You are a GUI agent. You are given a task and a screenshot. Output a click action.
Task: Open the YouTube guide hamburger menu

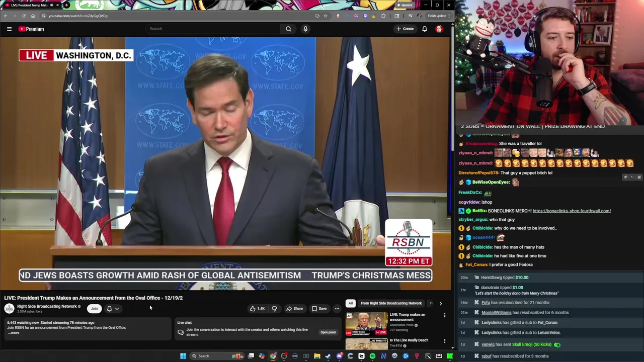pyautogui.click(x=9, y=29)
